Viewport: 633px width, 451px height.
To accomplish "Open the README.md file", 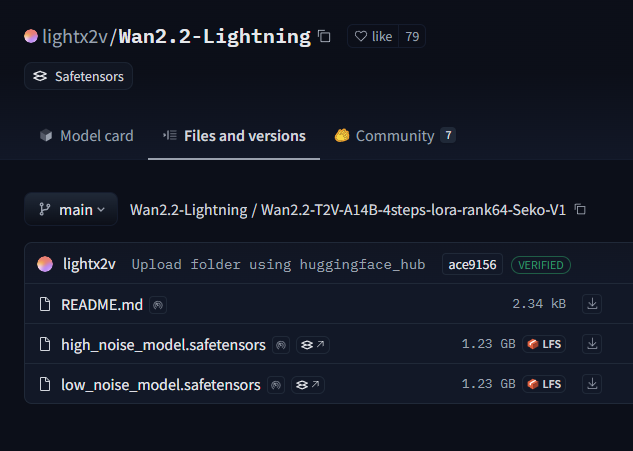I will (102, 305).
